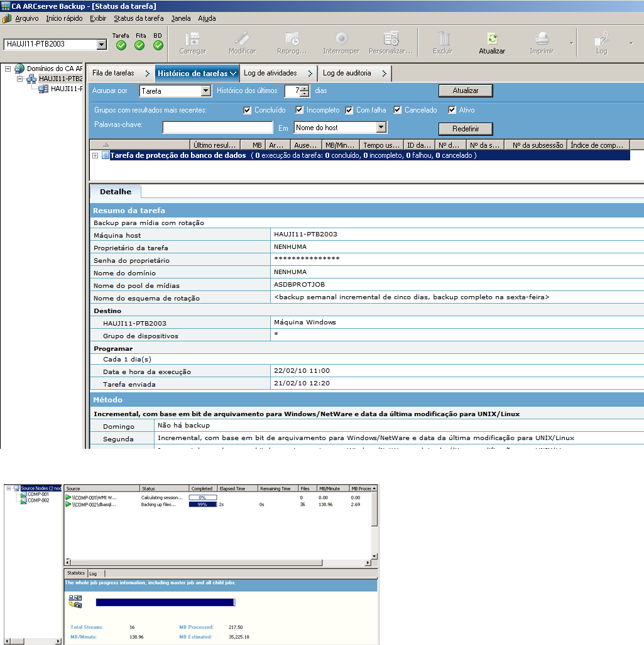Expand the Tarefa de proteção row
Viewport: 644px width, 645px height.
coord(96,155)
